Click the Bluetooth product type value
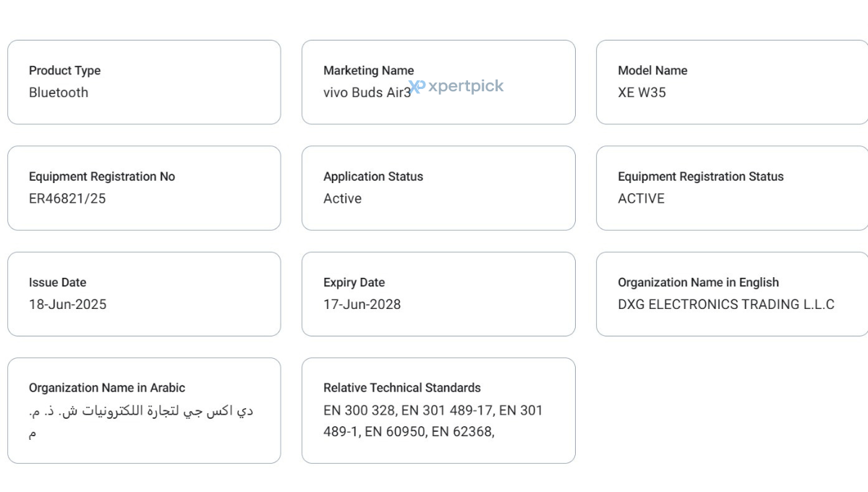The width and height of the screenshot is (868, 492). [59, 93]
